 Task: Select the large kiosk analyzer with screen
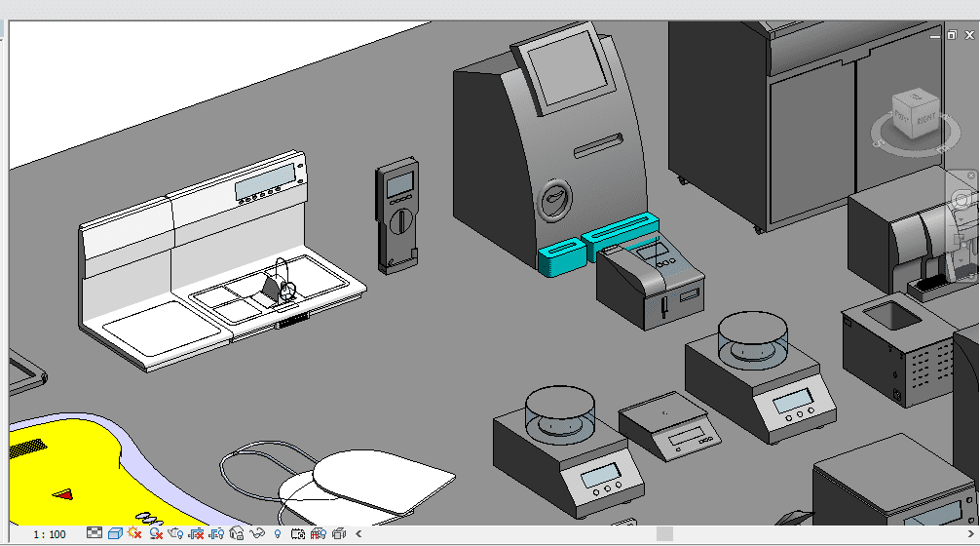point(550,144)
